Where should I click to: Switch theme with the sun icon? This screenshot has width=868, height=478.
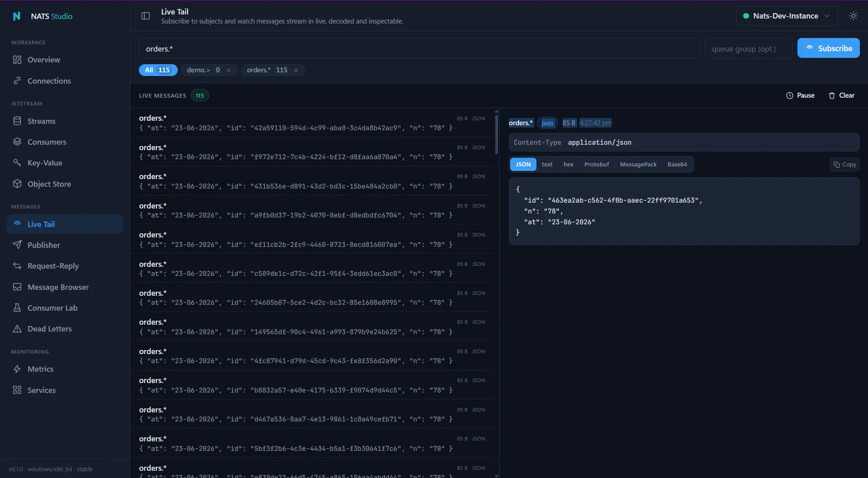(x=853, y=16)
